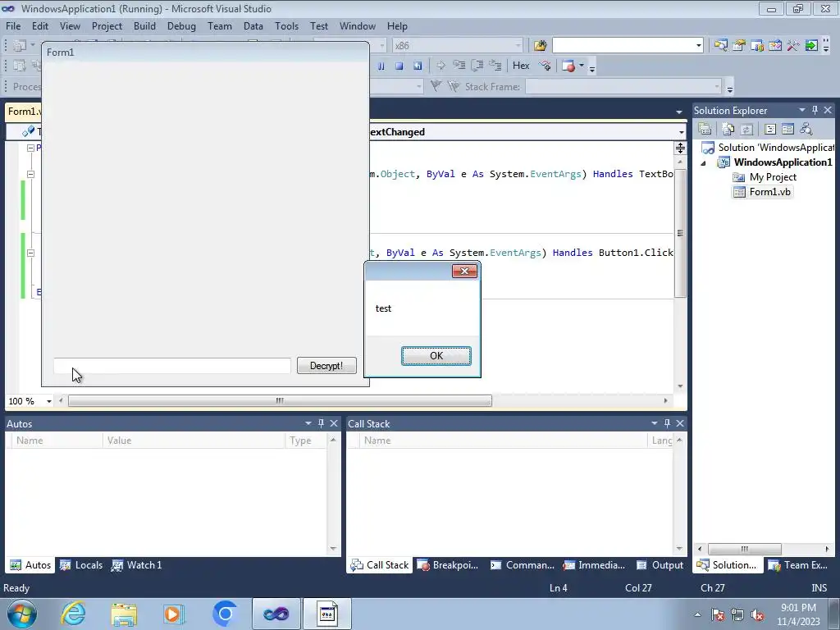The height and width of the screenshot is (630, 840).
Task: Open Autos panel window position dropdown
Action: point(308,423)
